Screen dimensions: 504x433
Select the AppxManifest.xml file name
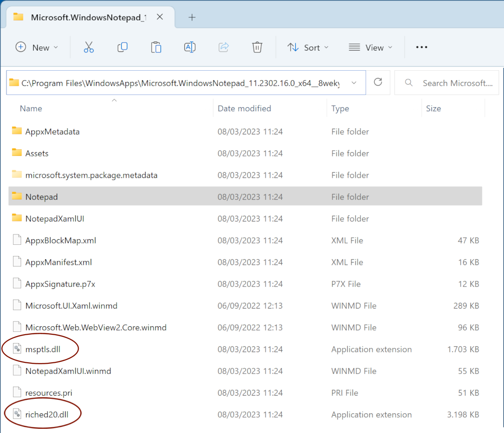tap(58, 262)
